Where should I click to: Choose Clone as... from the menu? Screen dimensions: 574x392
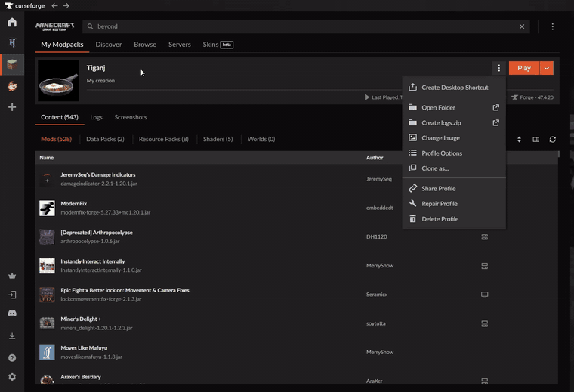click(x=454, y=168)
